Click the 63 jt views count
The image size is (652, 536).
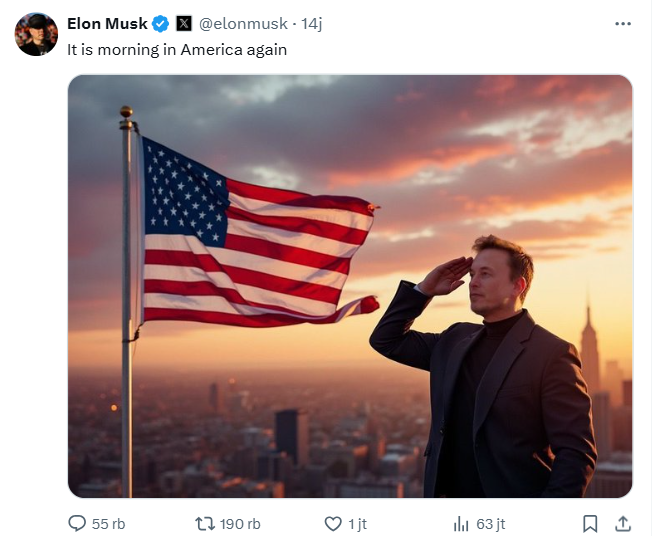pyautogui.click(x=491, y=523)
